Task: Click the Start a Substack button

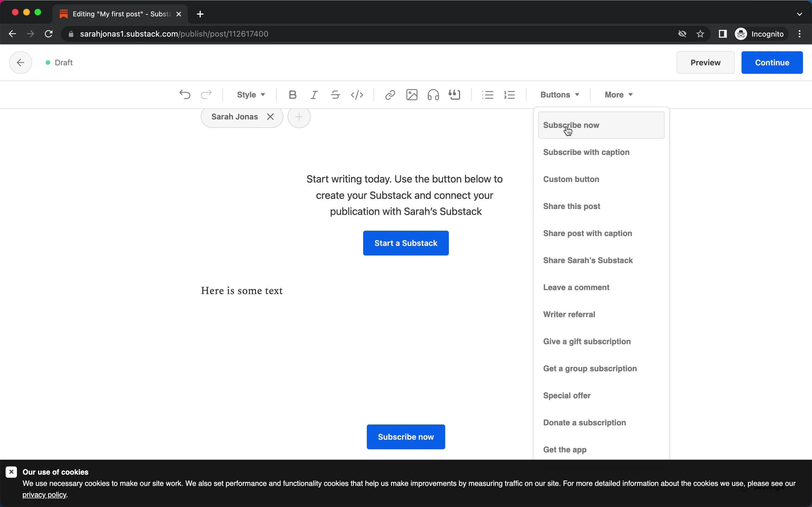Action: click(x=406, y=243)
